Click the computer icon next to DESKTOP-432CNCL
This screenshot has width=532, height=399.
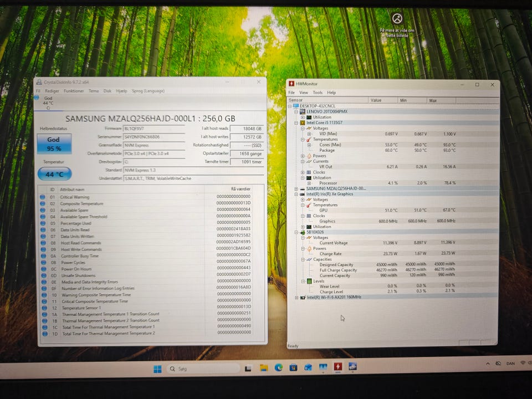[296, 106]
